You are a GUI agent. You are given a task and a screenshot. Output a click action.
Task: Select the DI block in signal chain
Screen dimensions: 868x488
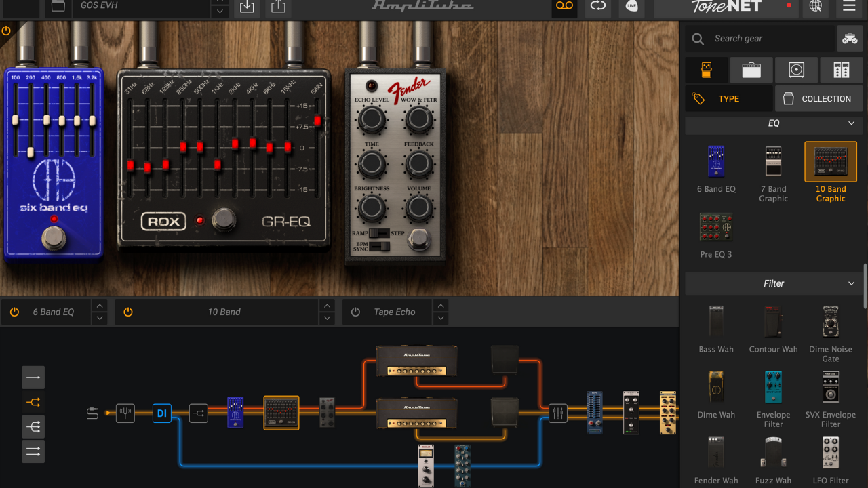tap(161, 413)
